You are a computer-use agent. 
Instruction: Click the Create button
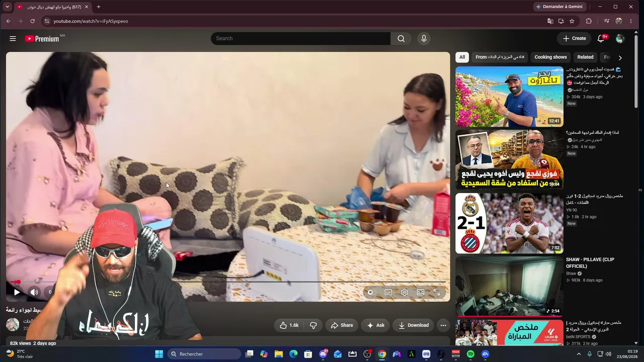coord(574,39)
